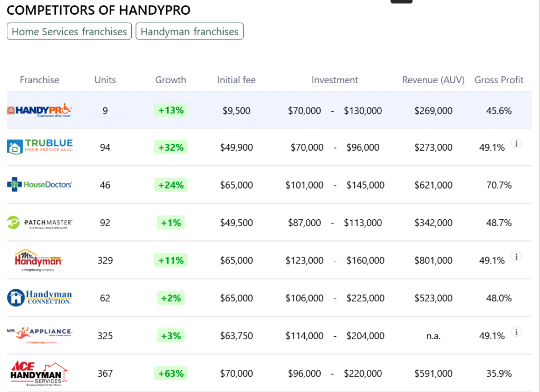This screenshot has height=392, width=540.
Task: Click the +32% growth badge
Action: pos(171,148)
